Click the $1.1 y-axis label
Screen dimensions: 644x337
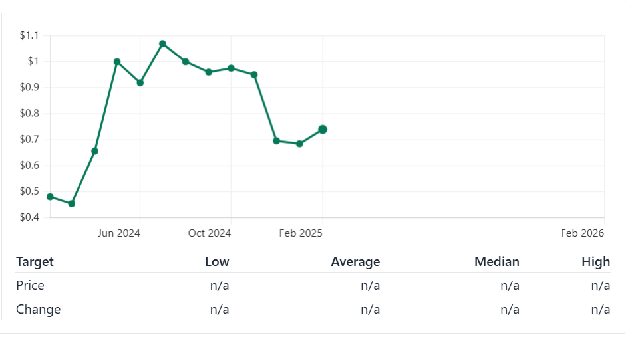(x=29, y=35)
